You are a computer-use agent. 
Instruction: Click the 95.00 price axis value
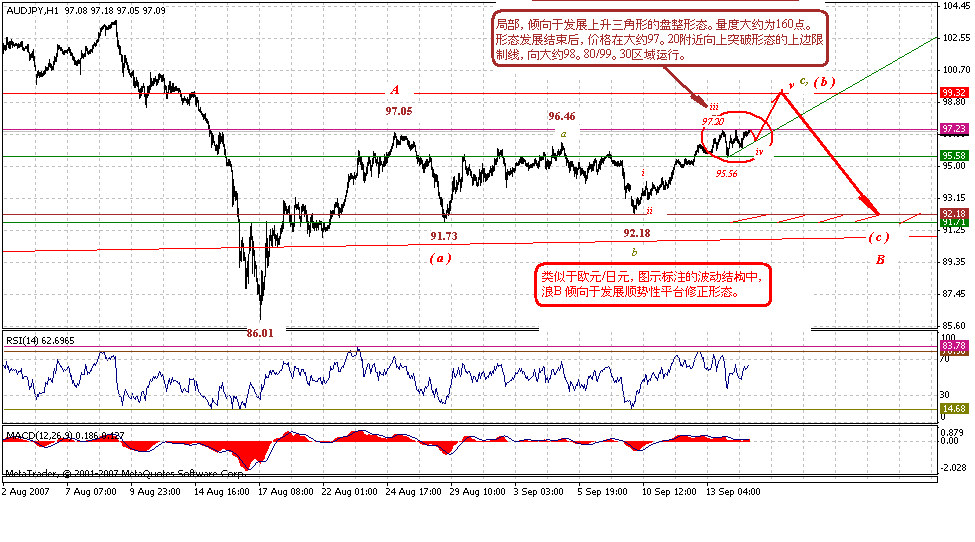954,166
